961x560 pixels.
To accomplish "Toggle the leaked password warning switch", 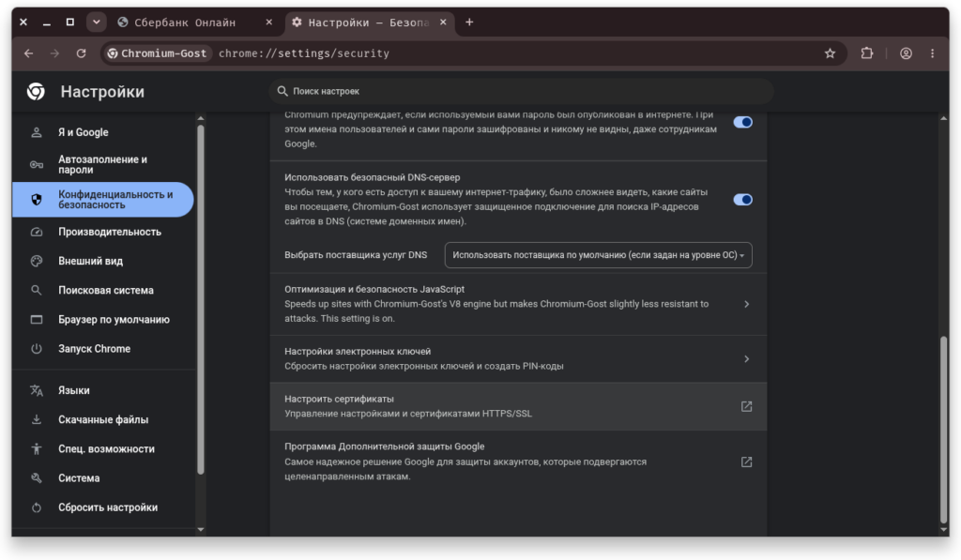I will [x=743, y=122].
